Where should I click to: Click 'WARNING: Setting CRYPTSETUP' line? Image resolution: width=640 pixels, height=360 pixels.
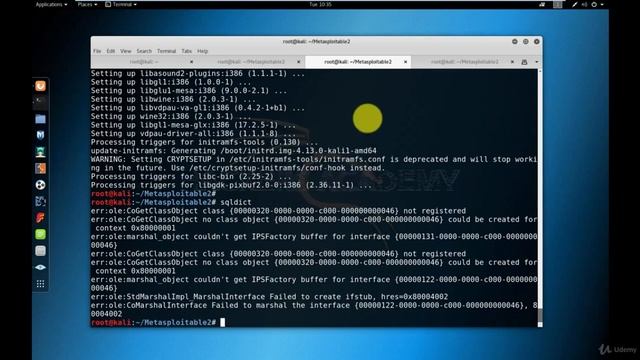click(x=314, y=164)
